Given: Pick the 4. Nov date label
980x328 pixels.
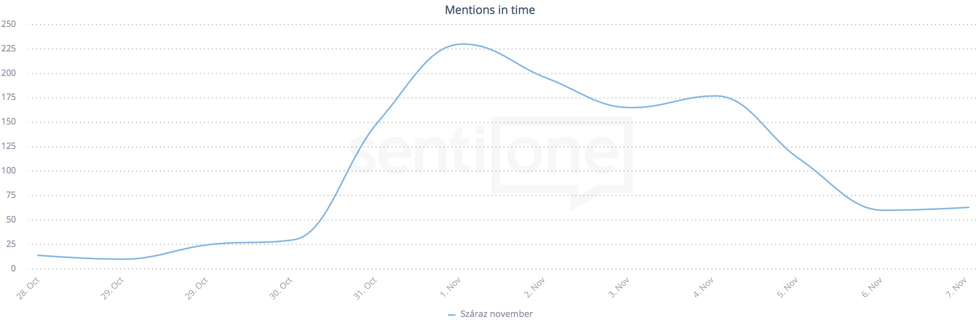Looking at the screenshot, I should [x=703, y=287].
